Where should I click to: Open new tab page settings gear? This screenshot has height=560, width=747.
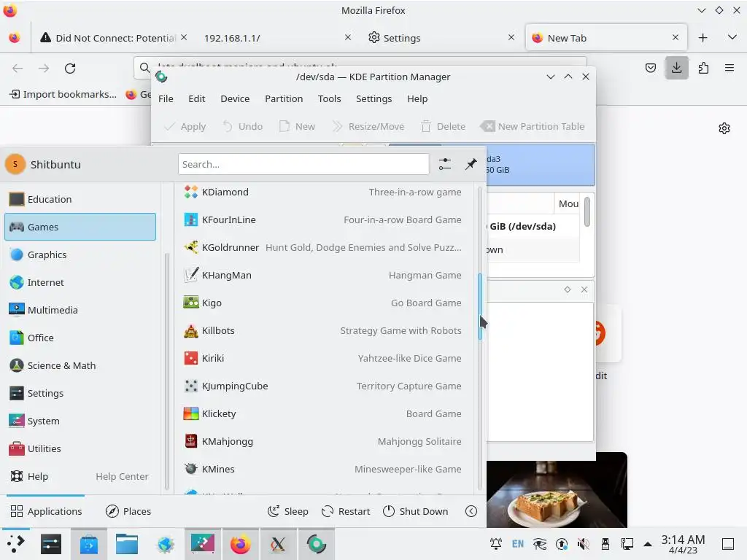pos(724,128)
